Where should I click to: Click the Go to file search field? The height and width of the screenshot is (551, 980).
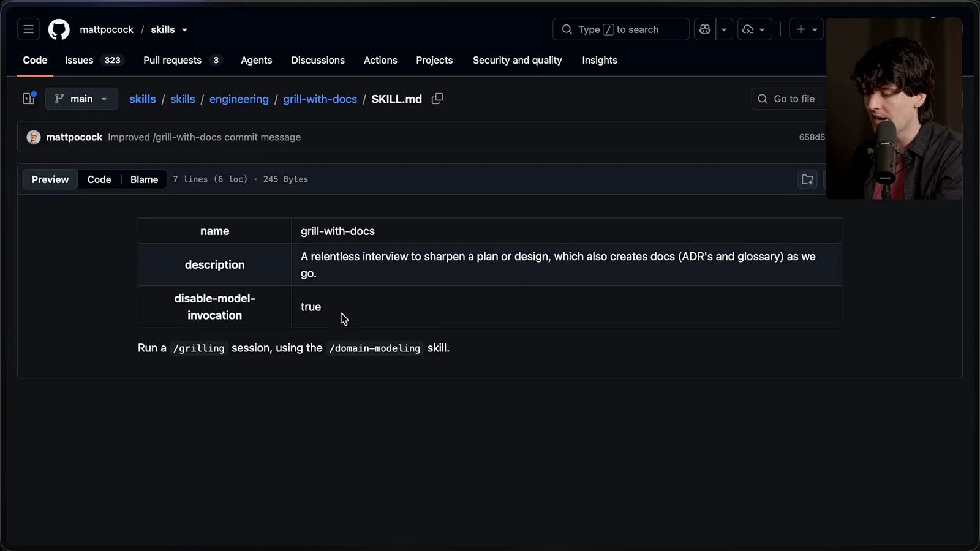point(790,99)
